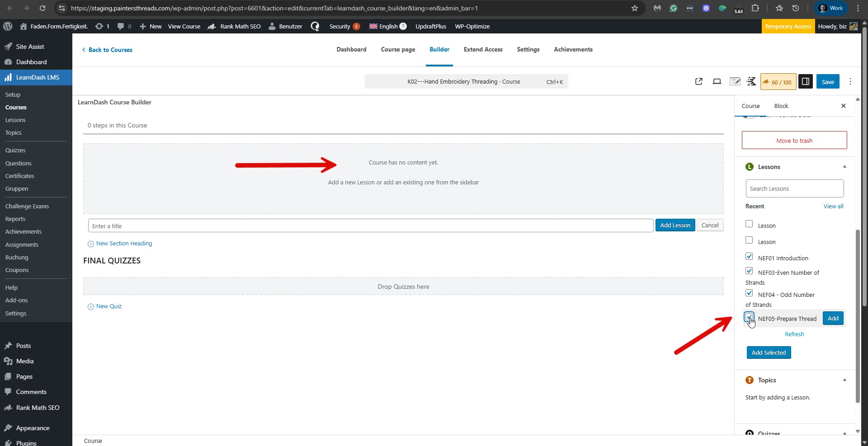Collapse the Lessons panel arrow
Viewport: 868px width, 446px height.
844,167
